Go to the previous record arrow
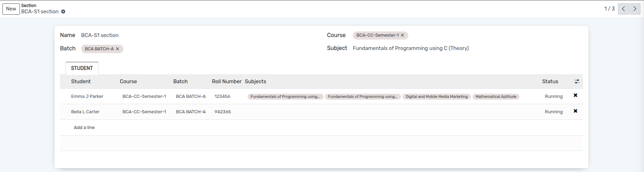The width and height of the screenshot is (644, 172). [x=623, y=9]
